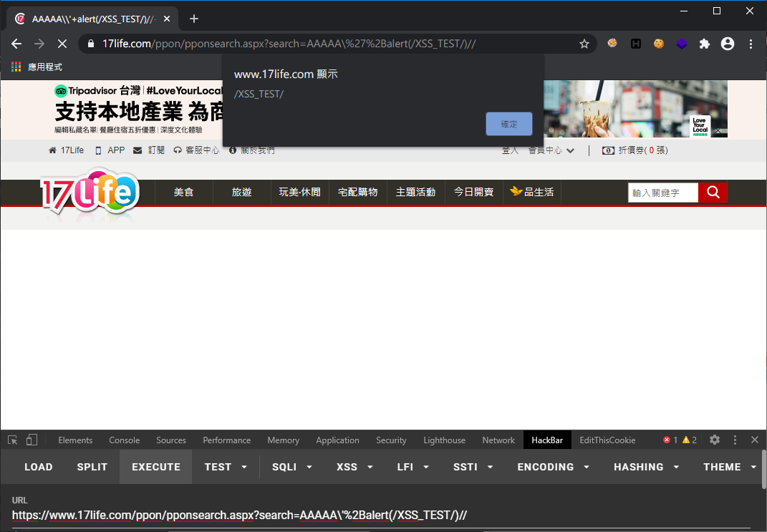The image size is (767, 532).
Task: Close the DevTools panel
Action: (x=755, y=440)
